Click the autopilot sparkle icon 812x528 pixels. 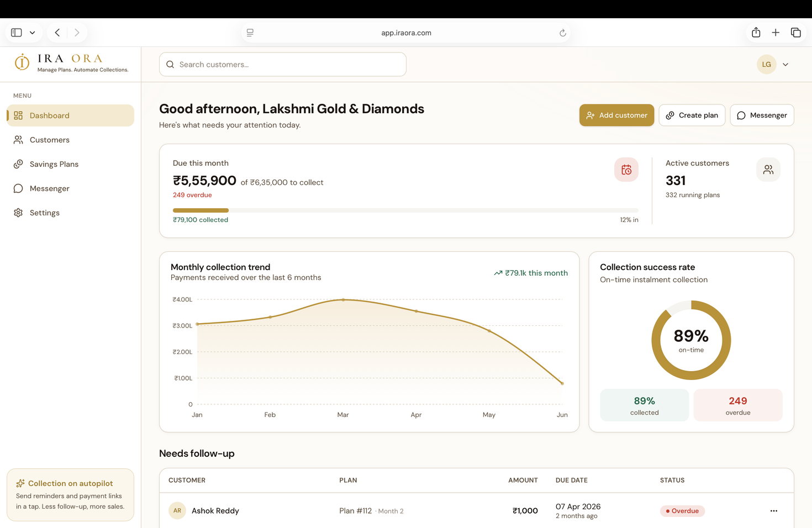pyautogui.click(x=20, y=483)
